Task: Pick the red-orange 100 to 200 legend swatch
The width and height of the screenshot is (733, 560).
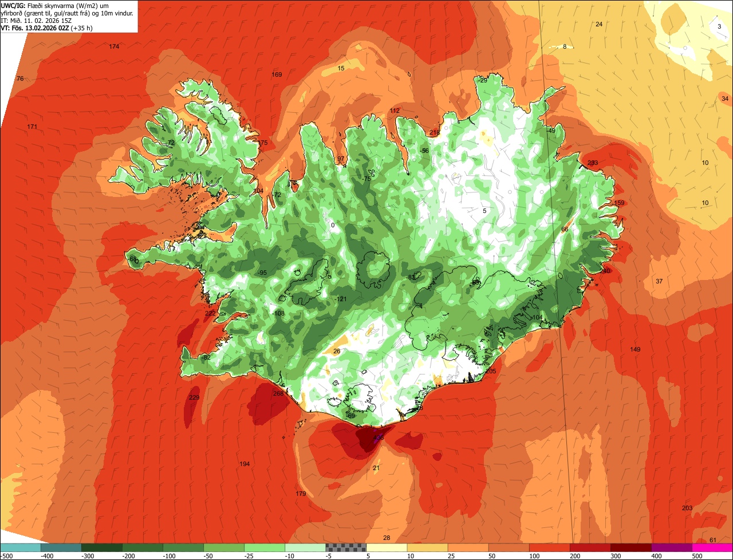Action: 549,547
